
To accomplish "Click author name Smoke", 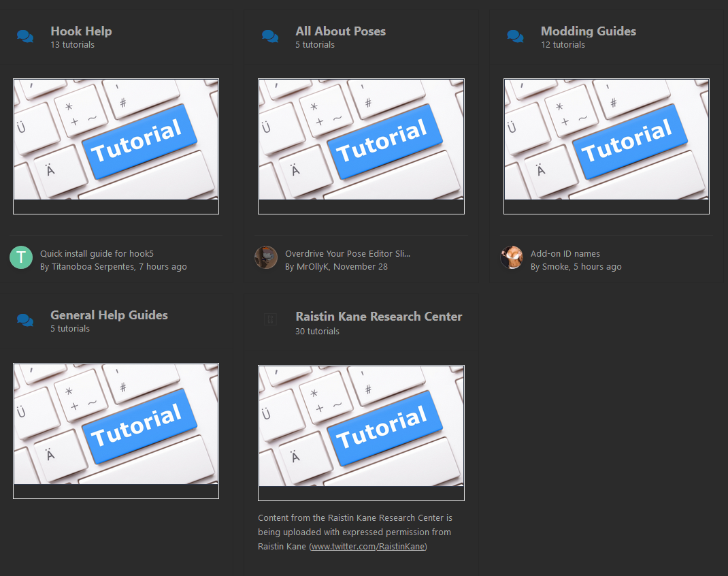I will [x=555, y=267].
